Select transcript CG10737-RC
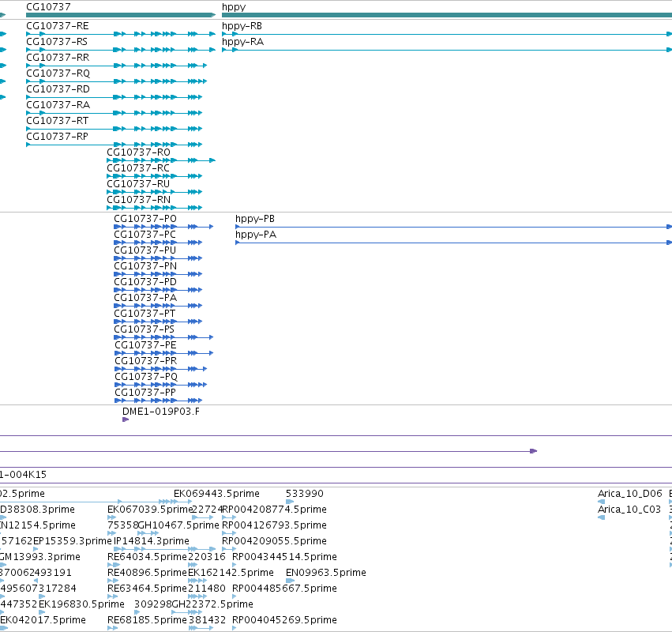 [138, 168]
